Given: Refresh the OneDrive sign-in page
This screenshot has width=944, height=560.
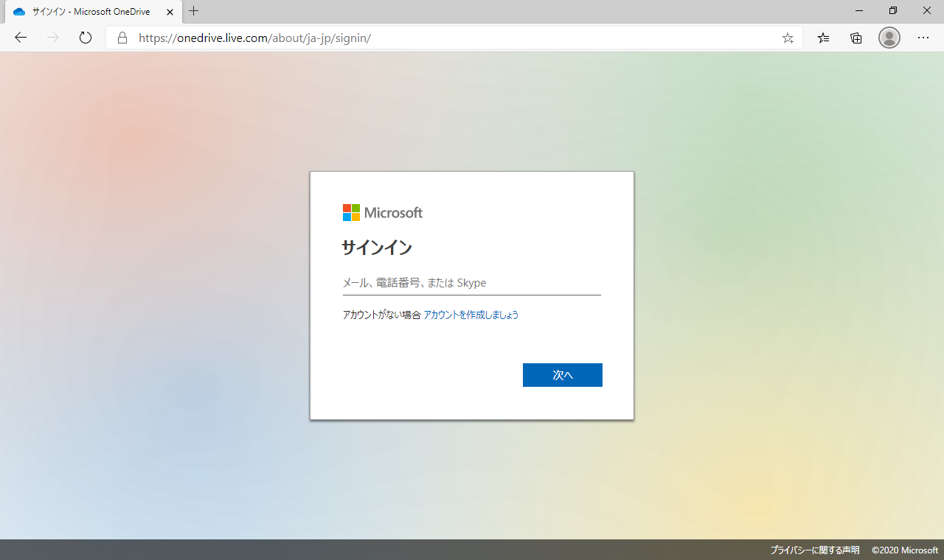Looking at the screenshot, I should [86, 38].
